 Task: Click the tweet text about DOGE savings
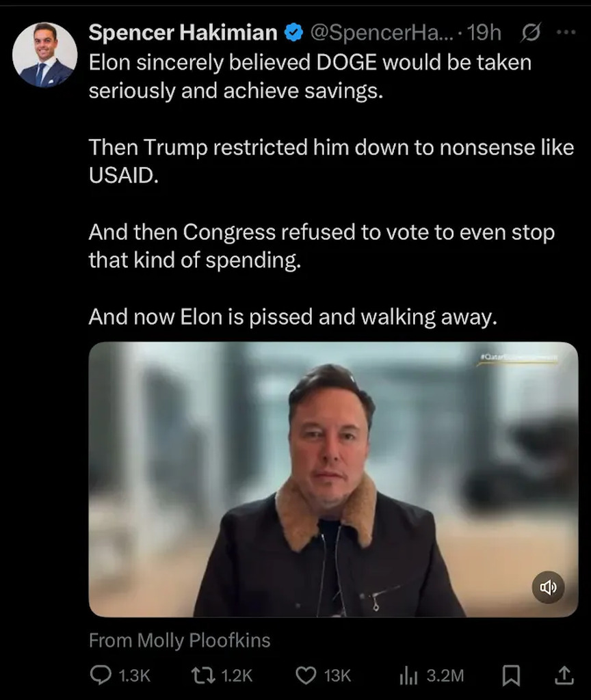[310, 76]
